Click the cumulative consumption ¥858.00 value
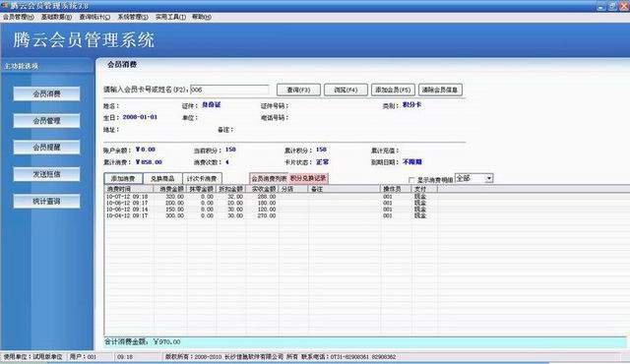The image size is (630, 364). coord(149,162)
